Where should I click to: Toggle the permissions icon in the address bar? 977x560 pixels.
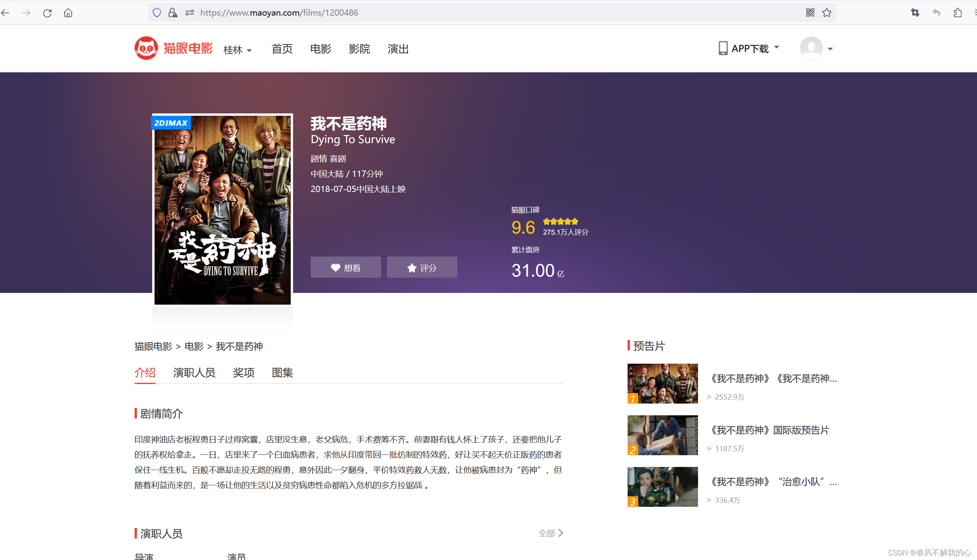[x=189, y=13]
